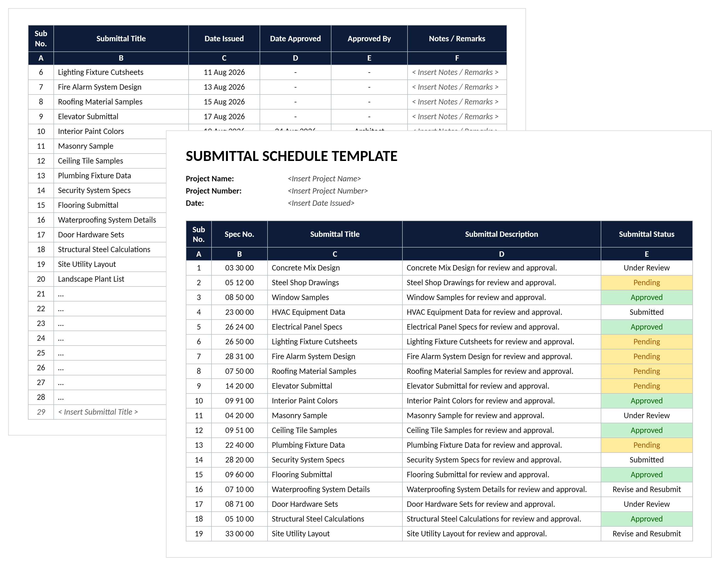Click Submitted status for HVAC Equipment Data
728x574 pixels.
646,312
